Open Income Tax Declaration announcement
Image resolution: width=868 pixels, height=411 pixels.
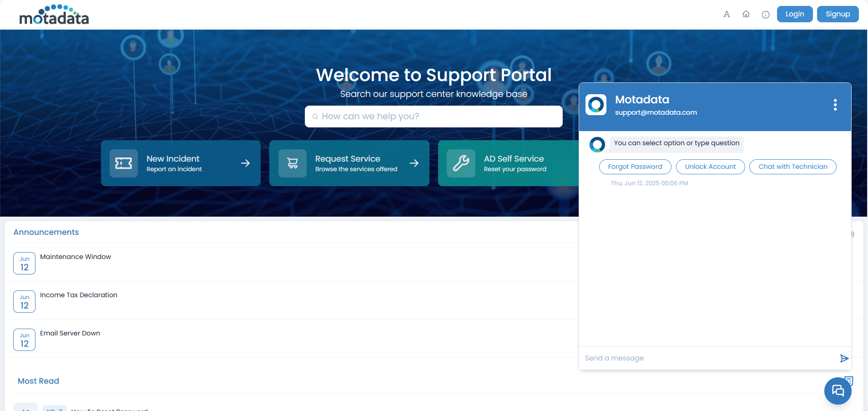[79, 295]
